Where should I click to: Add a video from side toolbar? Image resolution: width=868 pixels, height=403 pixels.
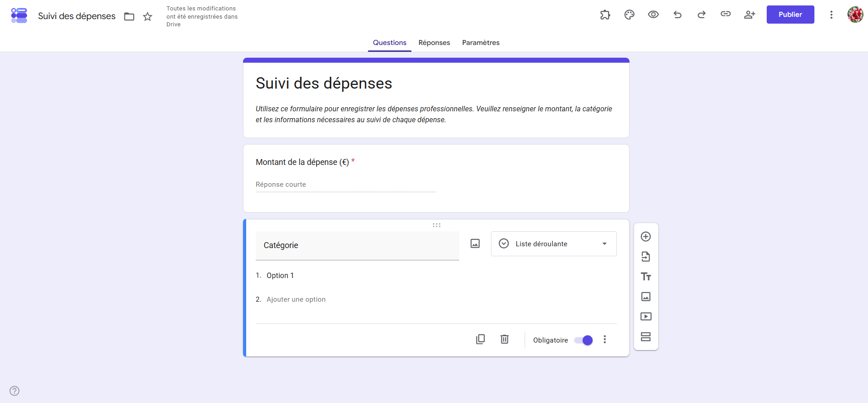coord(645,317)
